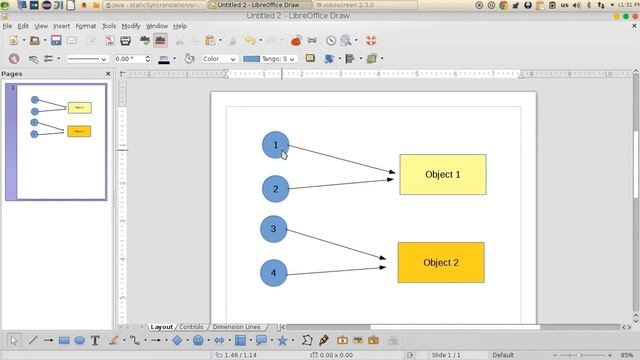Screen dimensions: 640x360
Task: Select the yellow Object 1 rectangle
Action: tap(443, 175)
